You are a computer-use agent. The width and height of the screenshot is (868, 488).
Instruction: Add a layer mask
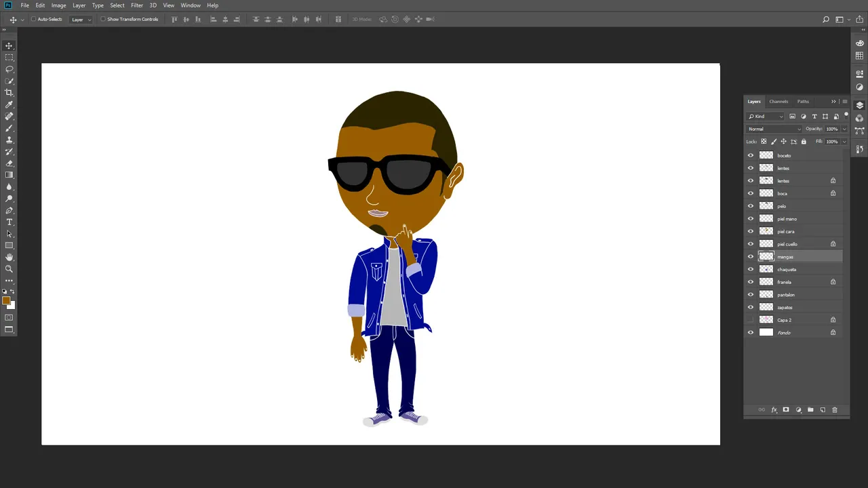click(x=786, y=410)
